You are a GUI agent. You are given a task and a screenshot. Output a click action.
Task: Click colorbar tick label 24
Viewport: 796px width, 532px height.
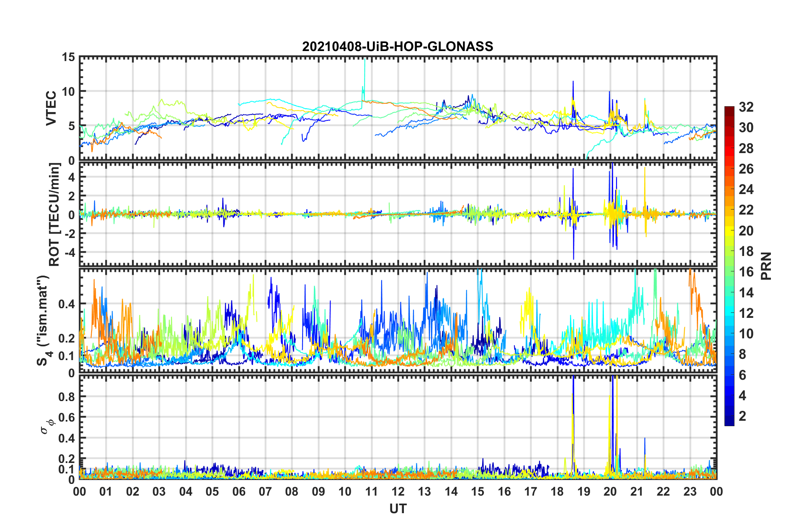746,189
